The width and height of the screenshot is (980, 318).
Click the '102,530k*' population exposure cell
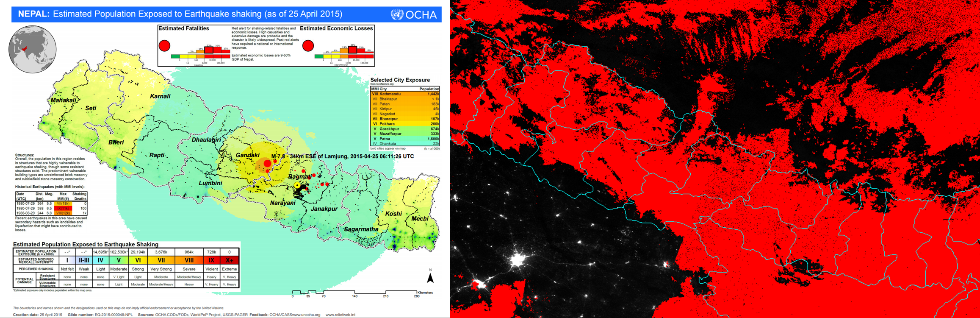119,252
